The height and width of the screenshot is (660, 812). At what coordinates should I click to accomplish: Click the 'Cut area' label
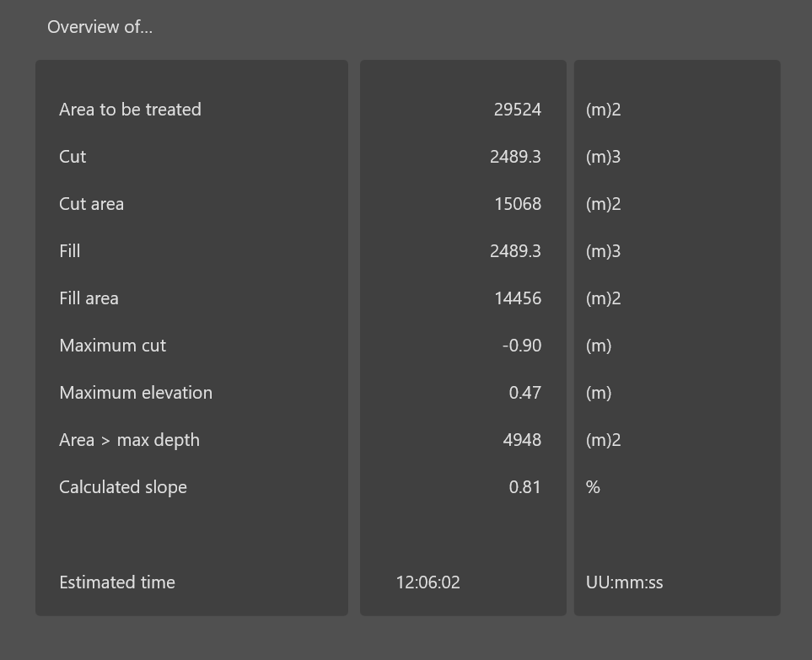tap(91, 204)
